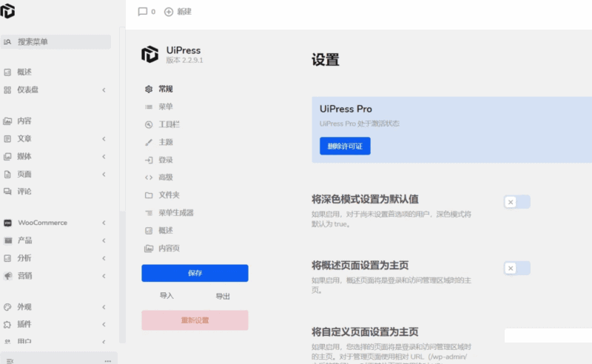Click the 导出 button
The height and width of the screenshot is (364, 592).
(x=223, y=296)
